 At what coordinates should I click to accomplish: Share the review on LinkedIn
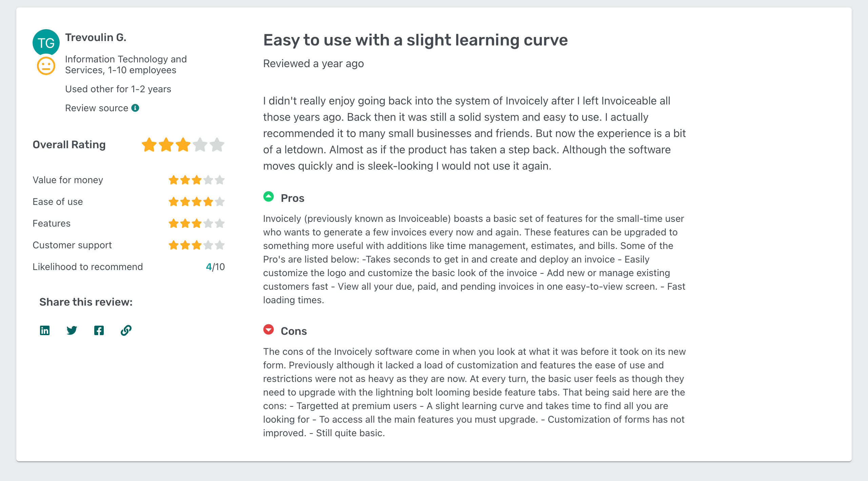44,330
